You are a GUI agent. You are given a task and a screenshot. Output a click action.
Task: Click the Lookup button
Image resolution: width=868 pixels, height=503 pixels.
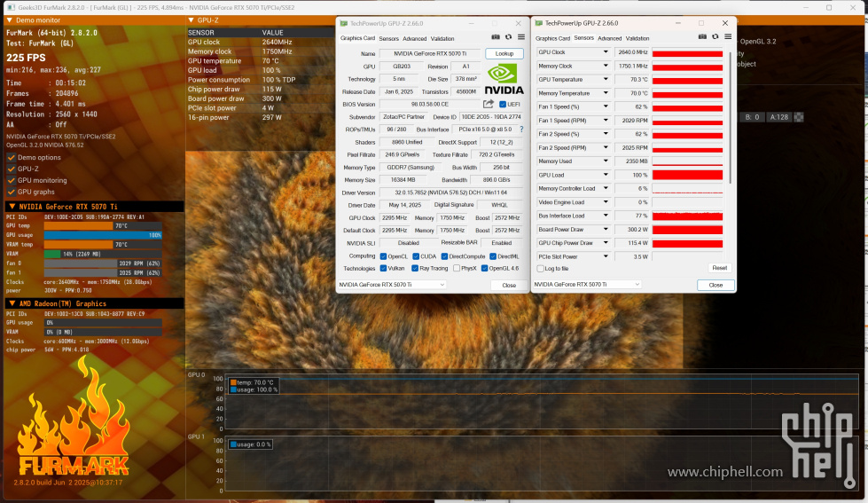504,54
